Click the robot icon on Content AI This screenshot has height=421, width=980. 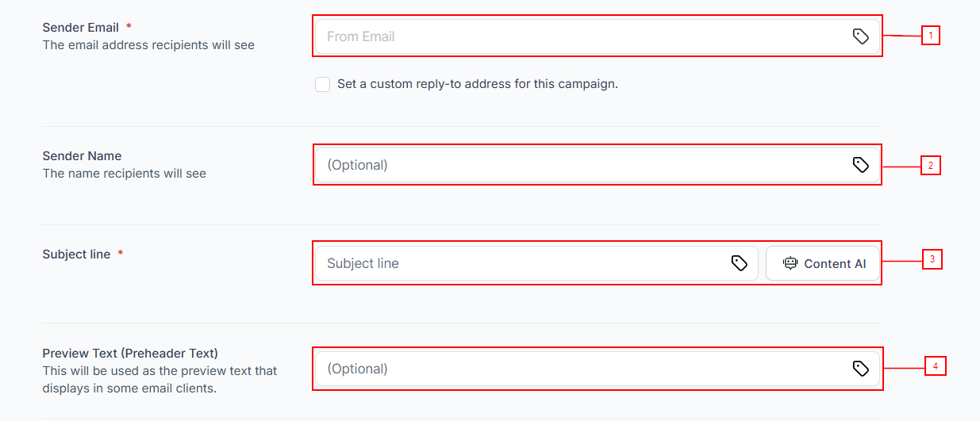[x=790, y=264]
